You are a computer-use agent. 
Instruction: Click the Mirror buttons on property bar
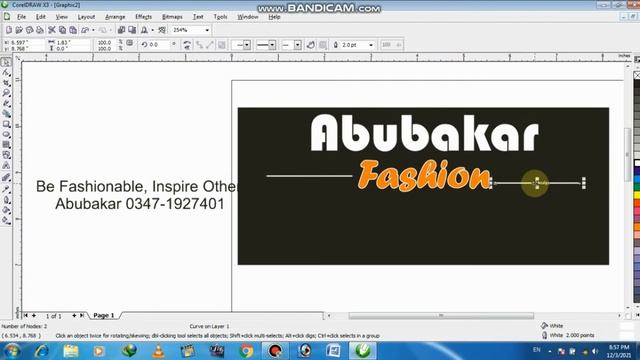(187, 45)
